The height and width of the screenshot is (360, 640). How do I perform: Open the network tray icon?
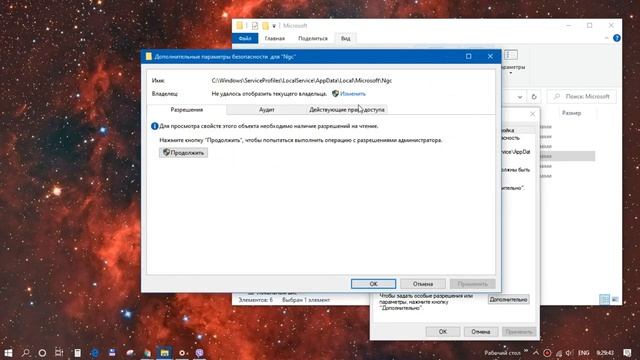(559, 353)
